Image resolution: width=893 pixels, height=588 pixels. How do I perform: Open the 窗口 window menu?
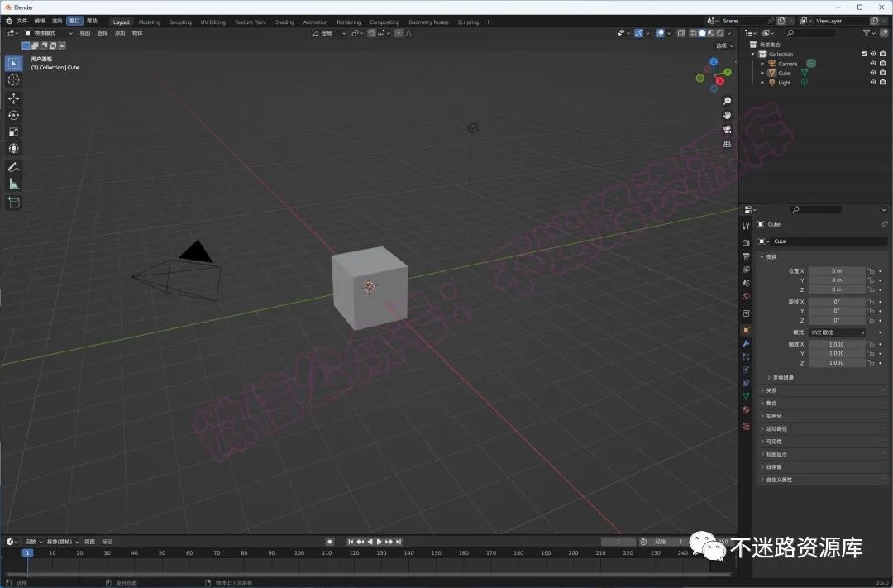click(74, 21)
